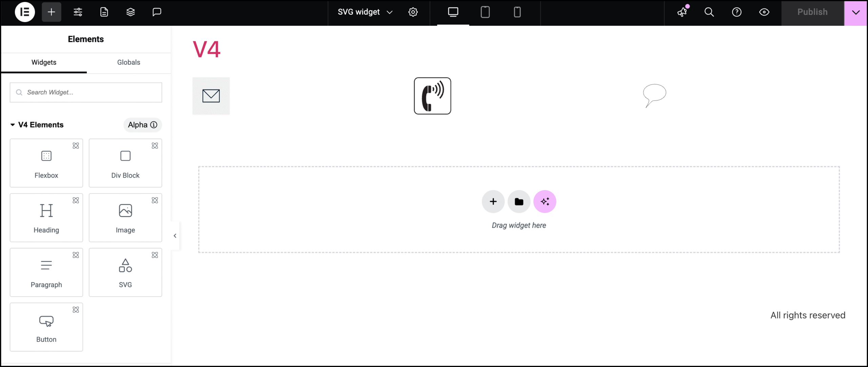This screenshot has width=868, height=367.
Task: Open the Finder search icon
Action: 709,12
